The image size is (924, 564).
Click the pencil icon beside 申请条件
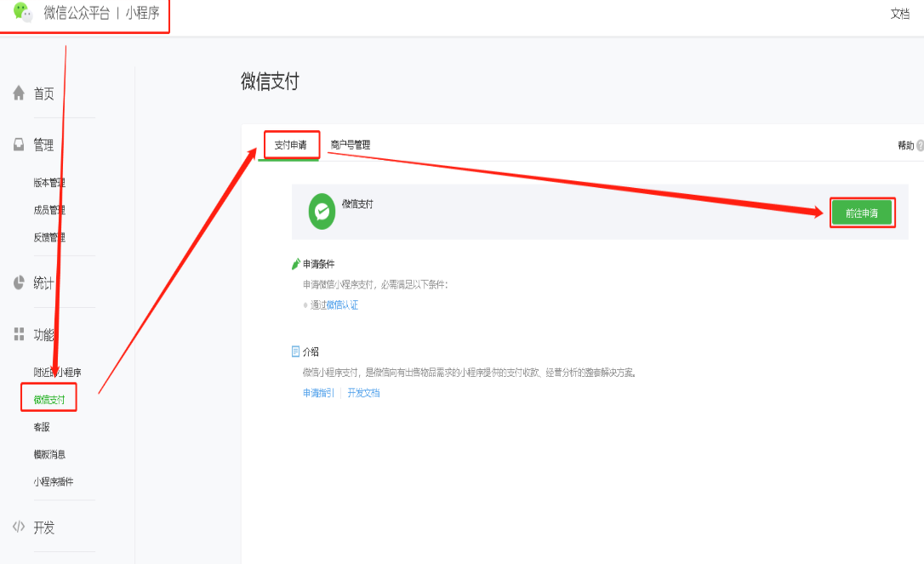coord(296,264)
